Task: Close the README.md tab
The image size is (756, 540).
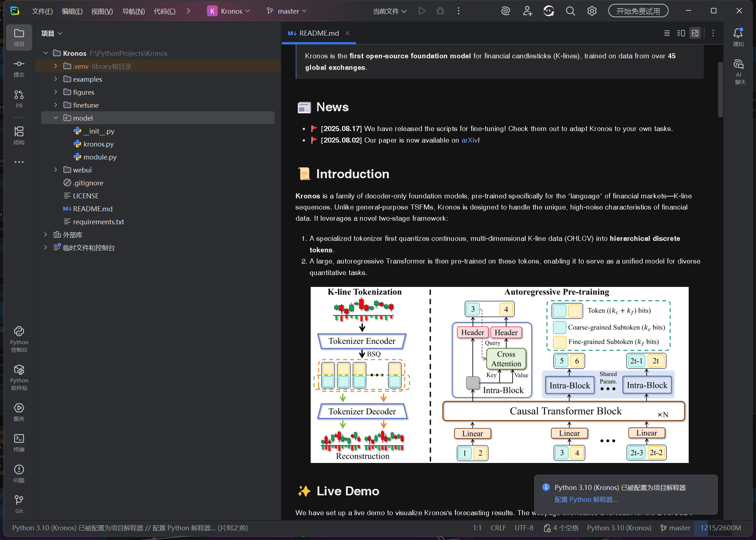Action: (x=347, y=33)
